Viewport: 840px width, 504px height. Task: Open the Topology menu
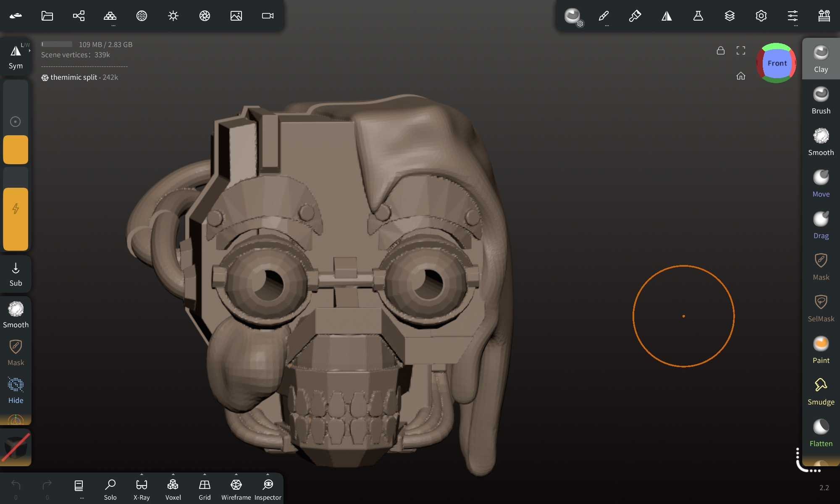(x=110, y=16)
